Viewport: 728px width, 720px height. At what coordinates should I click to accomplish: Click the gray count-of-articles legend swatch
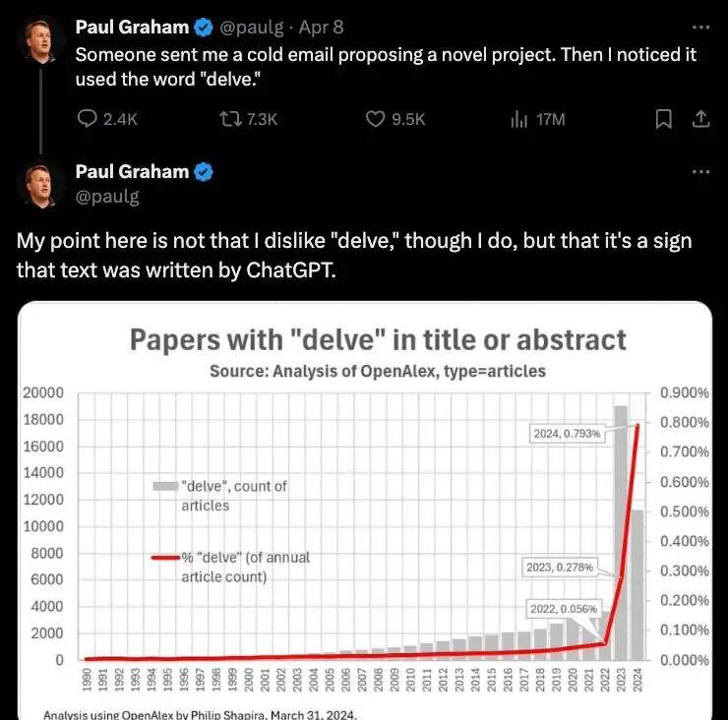(x=165, y=486)
